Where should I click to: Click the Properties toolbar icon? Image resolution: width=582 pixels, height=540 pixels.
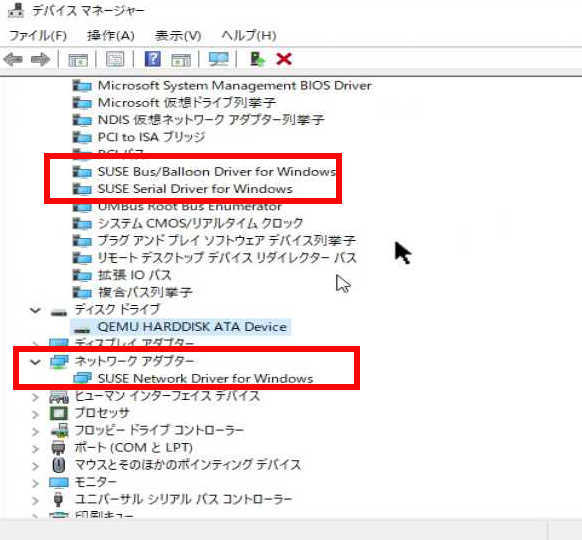(x=115, y=59)
